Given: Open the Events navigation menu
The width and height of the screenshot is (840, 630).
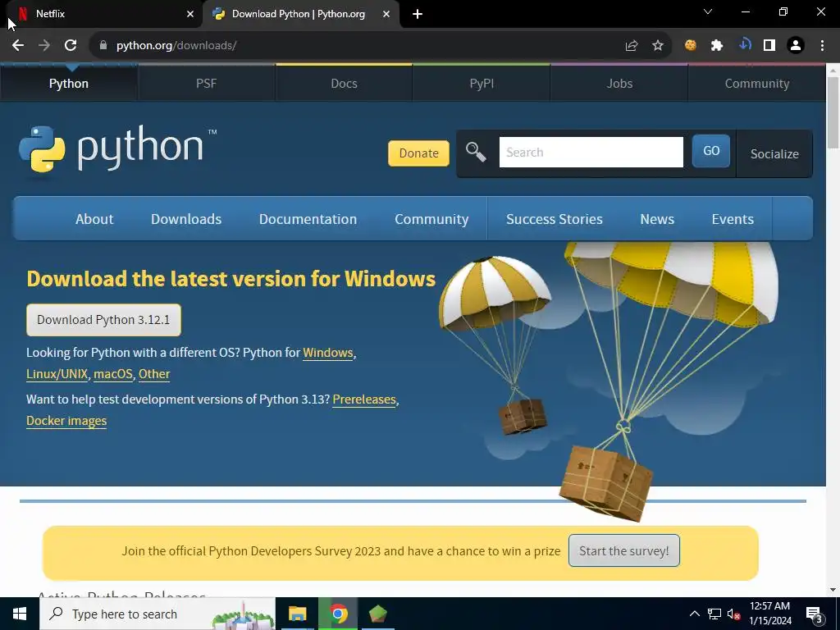Looking at the screenshot, I should tap(733, 219).
